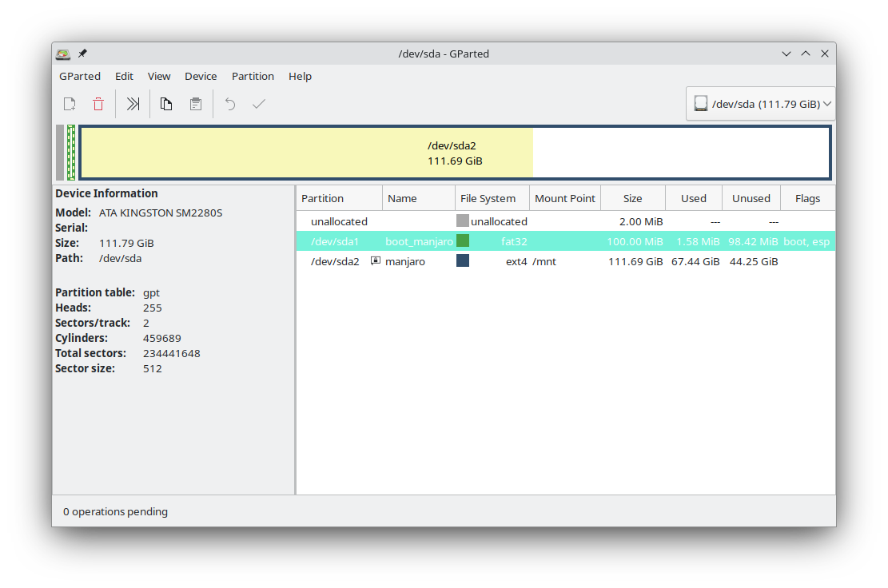Click the pin icon in the title bar
This screenshot has width=888, height=588.
pyautogui.click(x=82, y=54)
